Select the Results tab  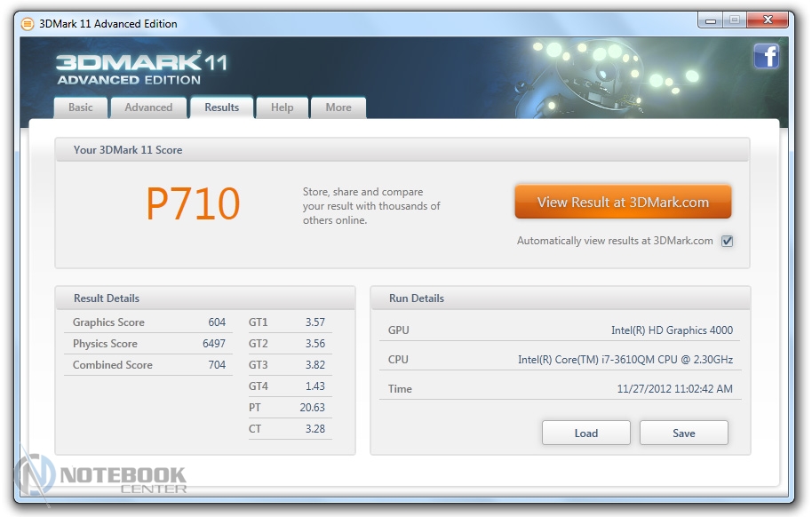(x=221, y=107)
